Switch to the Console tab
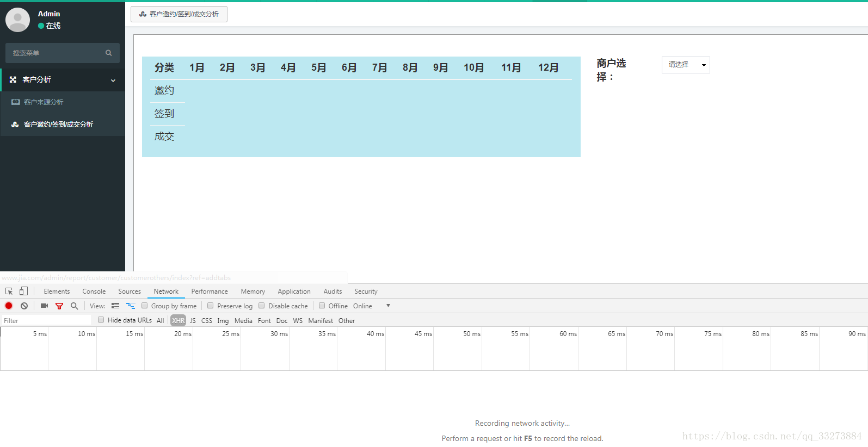 point(94,291)
